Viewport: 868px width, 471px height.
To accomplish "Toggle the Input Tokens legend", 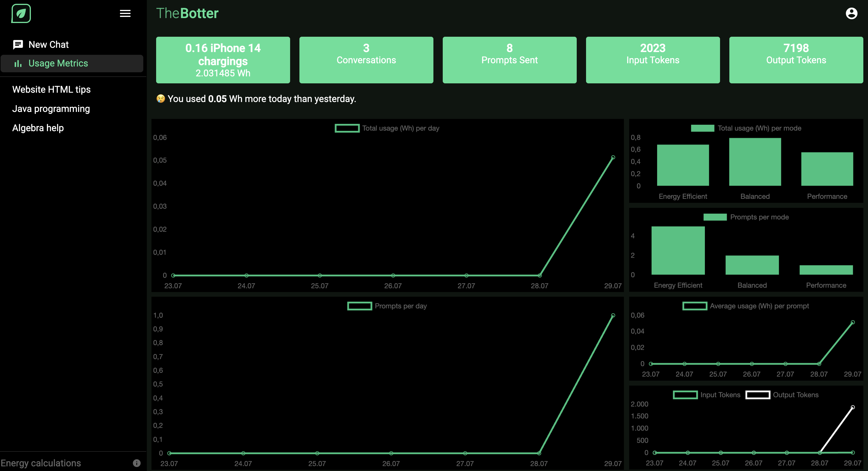I will tap(707, 395).
